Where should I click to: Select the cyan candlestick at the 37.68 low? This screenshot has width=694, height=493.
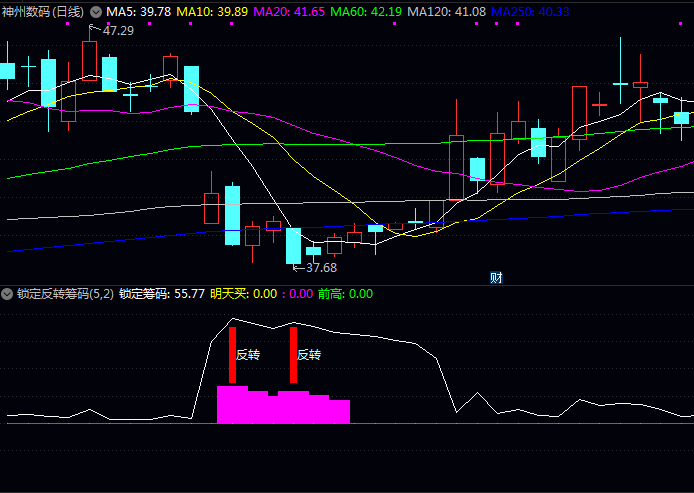point(293,246)
